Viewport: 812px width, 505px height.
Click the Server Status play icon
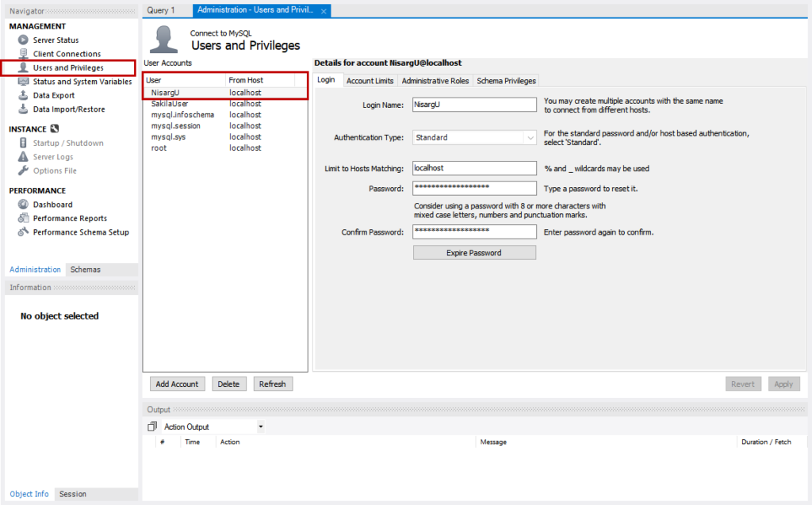tap(23, 40)
